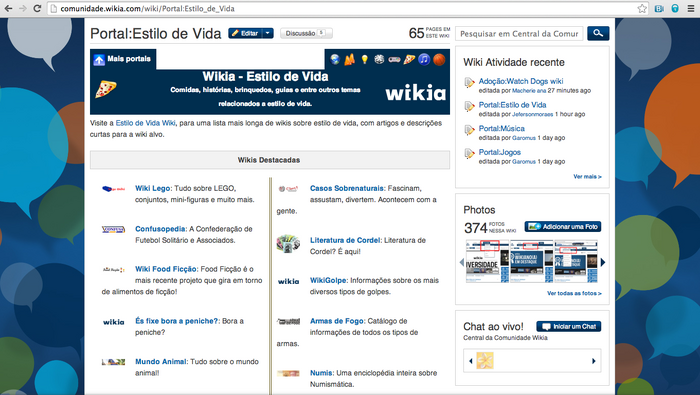The height and width of the screenshot is (395, 700).
Task: Click the Editar button
Action: point(245,33)
